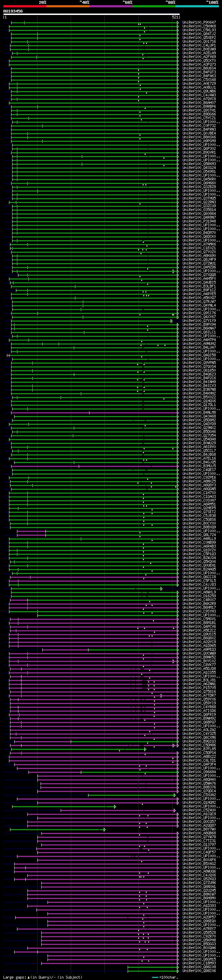The width and height of the screenshot is (222, 980).
Task: Select the UniRef100_Q54DA8 label
Action: 199,439
